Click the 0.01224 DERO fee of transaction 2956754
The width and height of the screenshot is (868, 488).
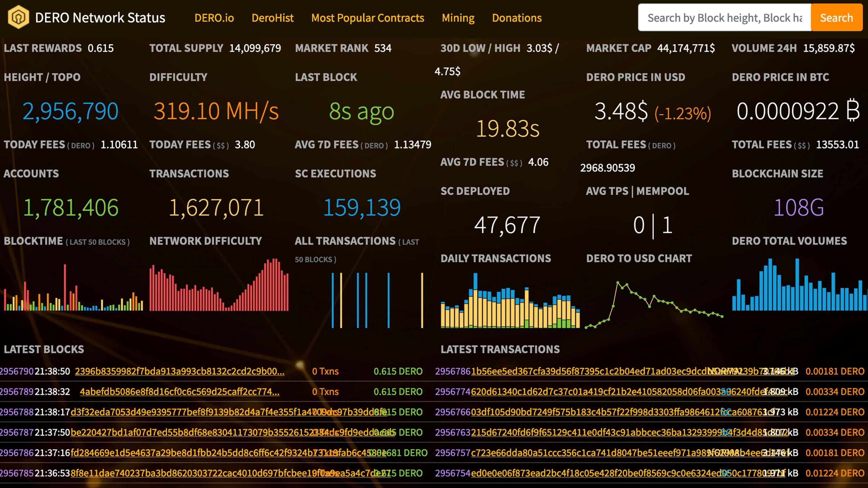click(835, 473)
